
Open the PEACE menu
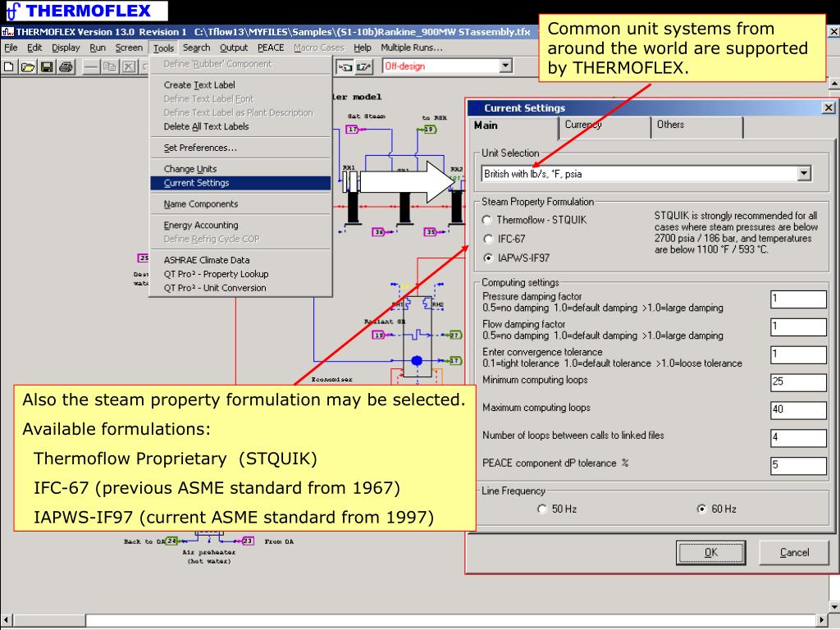[271, 48]
